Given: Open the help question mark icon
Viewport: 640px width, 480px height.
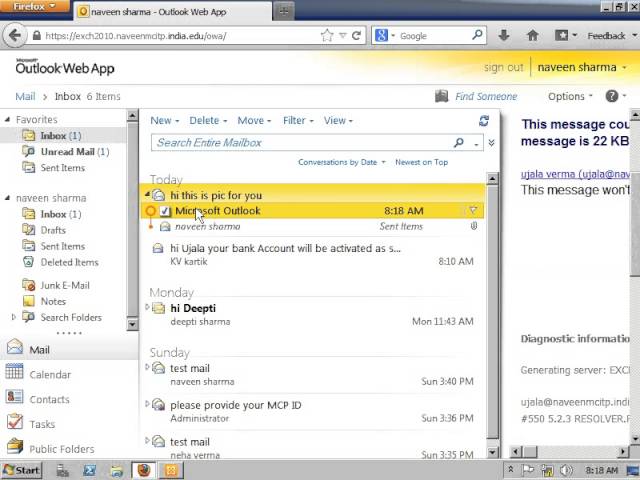Looking at the screenshot, I should tap(611, 96).
